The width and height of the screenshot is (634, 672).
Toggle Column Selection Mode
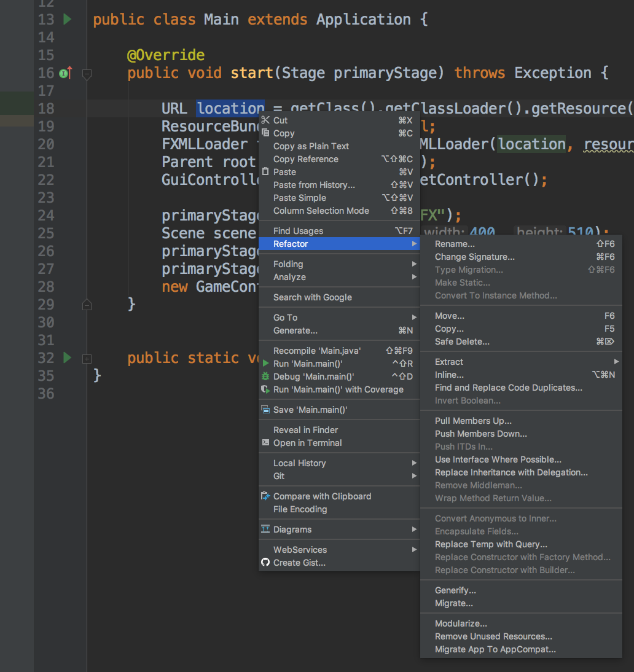pyautogui.click(x=339, y=210)
